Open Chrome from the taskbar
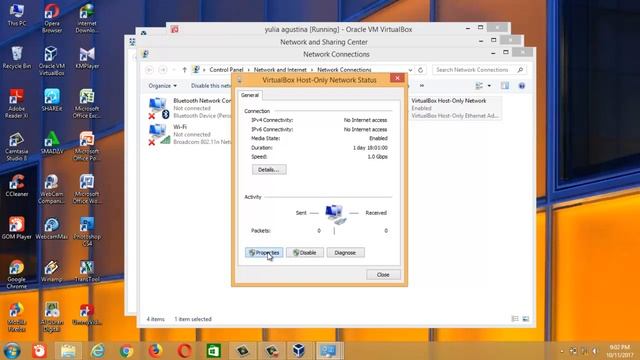This screenshot has width=640, height=360. click(x=127, y=351)
